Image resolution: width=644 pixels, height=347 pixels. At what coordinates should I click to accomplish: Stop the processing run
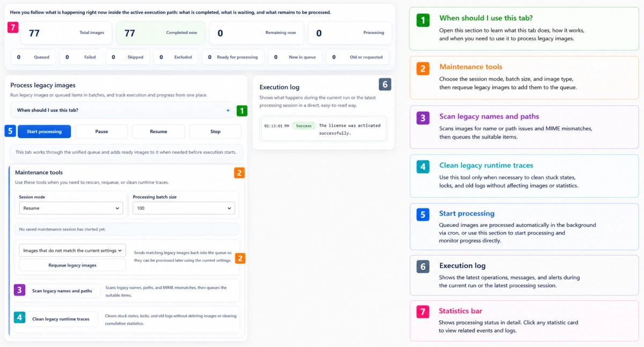[x=215, y=132]
